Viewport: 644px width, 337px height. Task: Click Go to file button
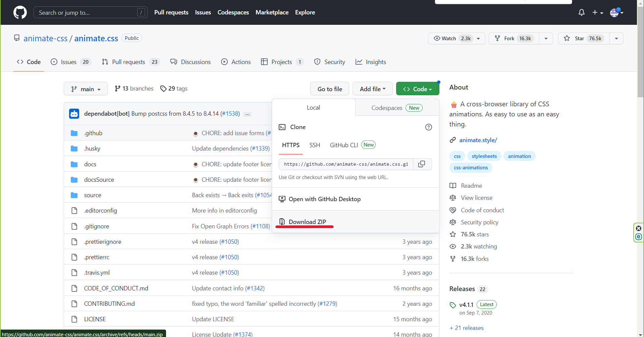pos(330,89)
